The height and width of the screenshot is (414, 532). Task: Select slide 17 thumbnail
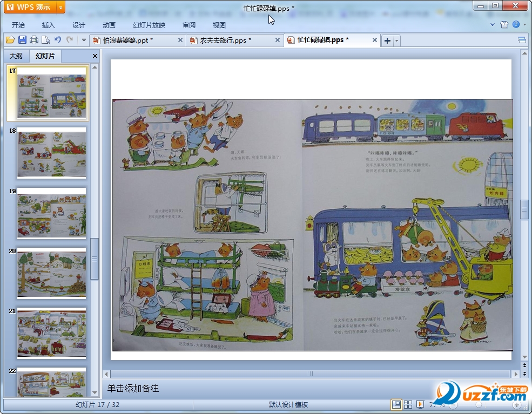[x=51, y=92]
